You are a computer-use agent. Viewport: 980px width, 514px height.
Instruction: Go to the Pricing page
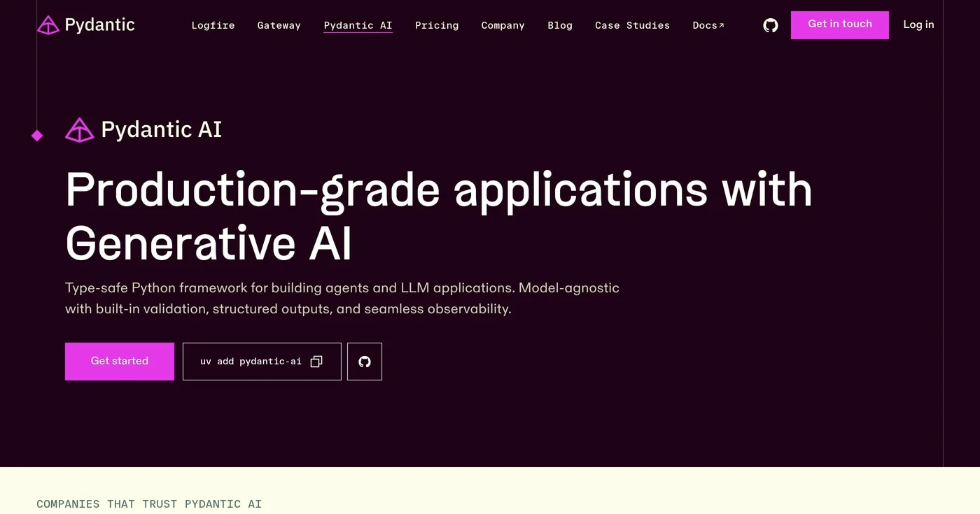437,25
